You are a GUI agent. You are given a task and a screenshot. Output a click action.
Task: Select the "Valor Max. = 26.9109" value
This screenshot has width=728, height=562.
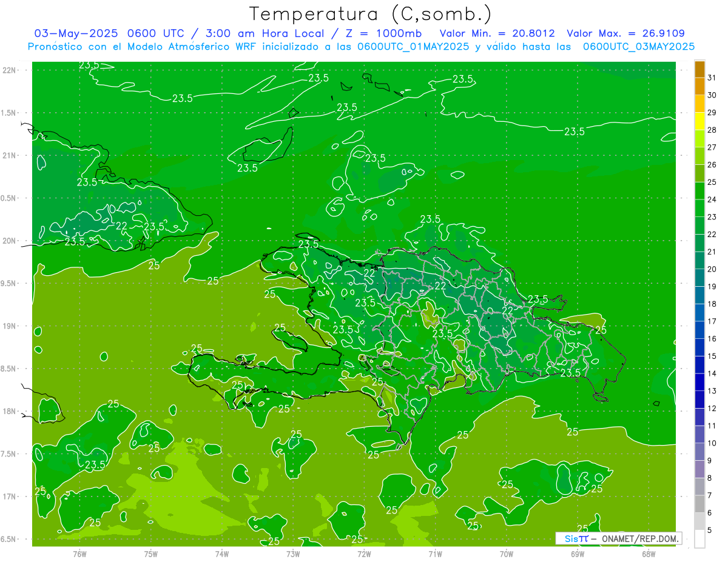(625, 33)
